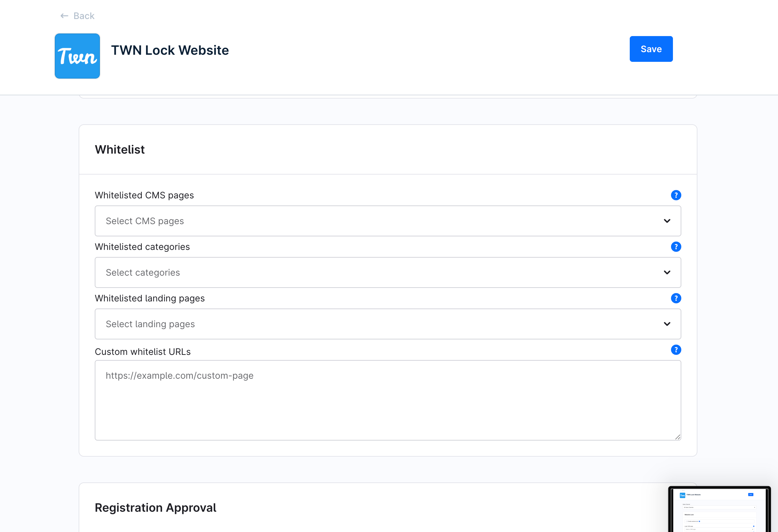Open the Select landing pages field
778x532 pixels.
tap(388, 324)
